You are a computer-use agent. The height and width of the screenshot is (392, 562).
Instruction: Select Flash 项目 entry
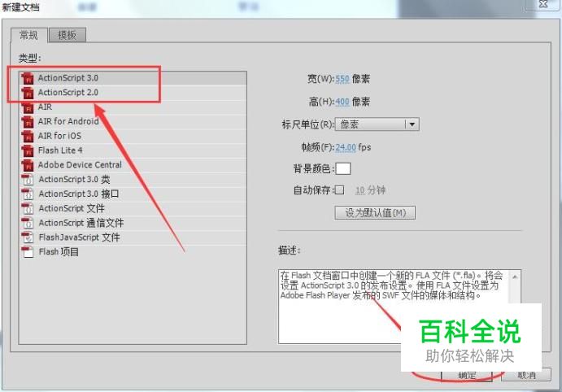click(x=133, y=251)
